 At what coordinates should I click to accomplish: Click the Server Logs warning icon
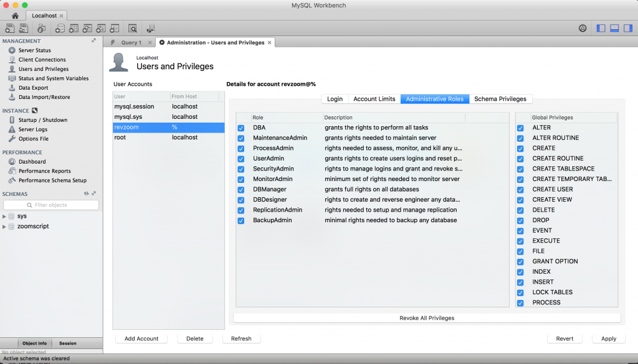click(12, 129)
